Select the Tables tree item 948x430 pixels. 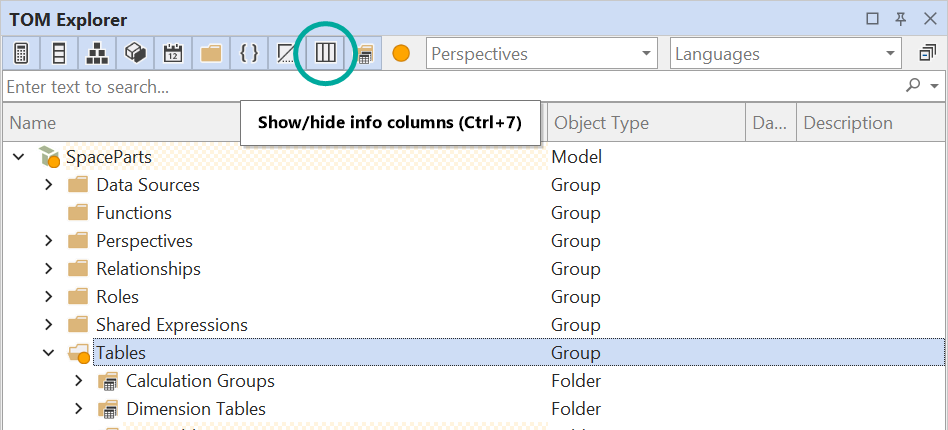[122, 353]
